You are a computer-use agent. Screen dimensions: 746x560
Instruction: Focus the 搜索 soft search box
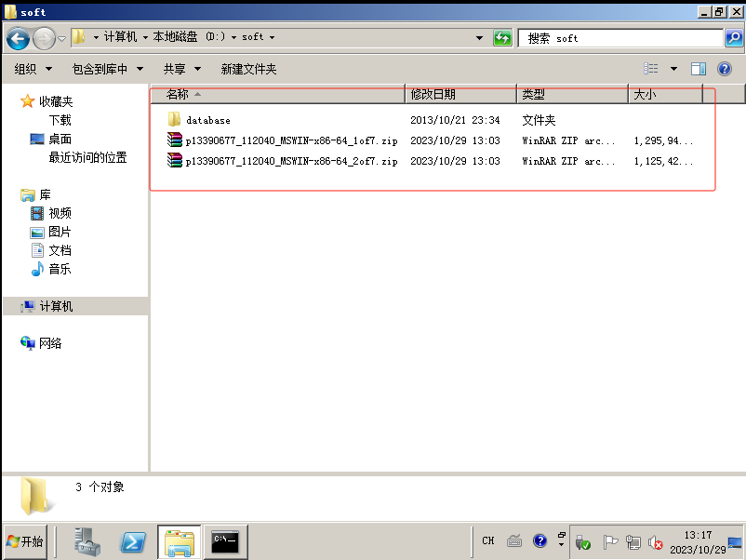(x=620, y=38)
